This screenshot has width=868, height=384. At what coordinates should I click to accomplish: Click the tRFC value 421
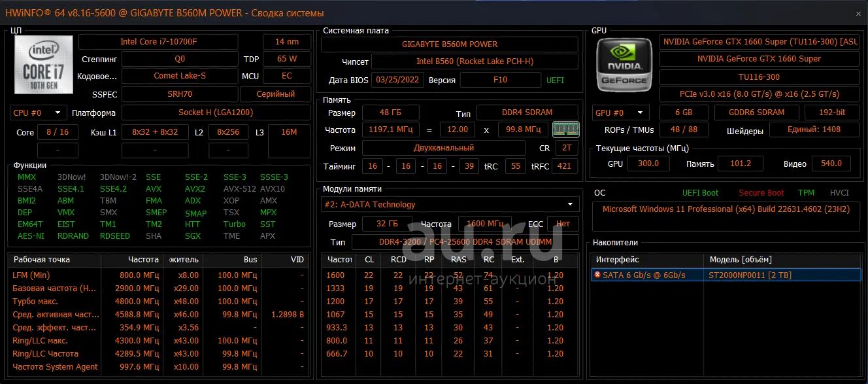tap(564, 166)
